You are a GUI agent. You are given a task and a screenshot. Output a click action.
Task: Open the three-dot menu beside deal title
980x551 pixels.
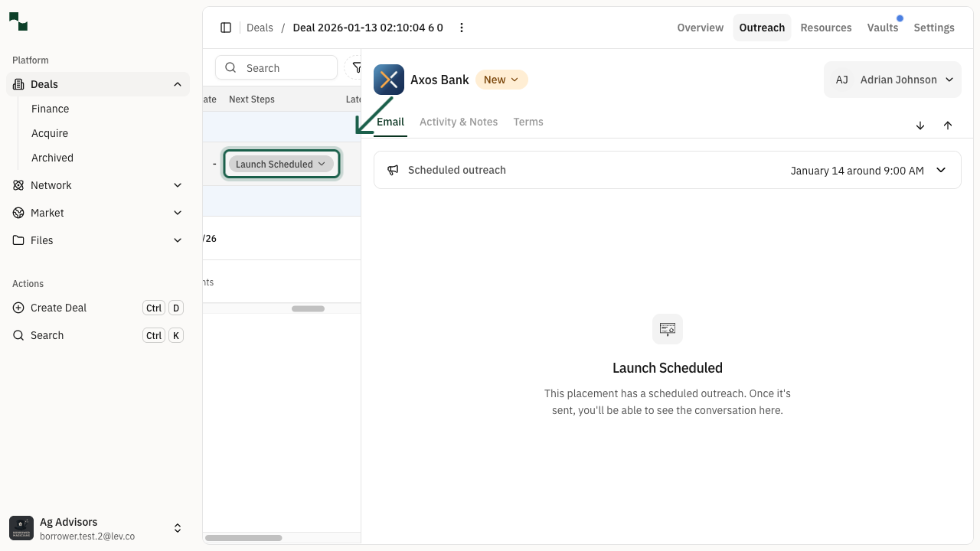pos(462,28)
